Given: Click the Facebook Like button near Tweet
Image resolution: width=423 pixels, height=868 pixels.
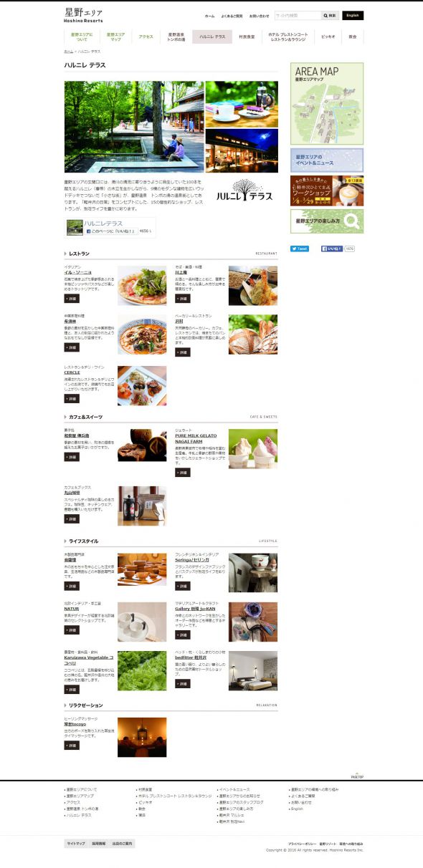Looking at the screenshot, I should pos(332,249).
